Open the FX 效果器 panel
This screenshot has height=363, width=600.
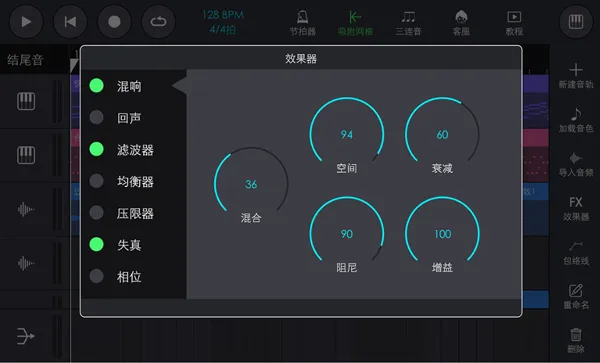576,209
